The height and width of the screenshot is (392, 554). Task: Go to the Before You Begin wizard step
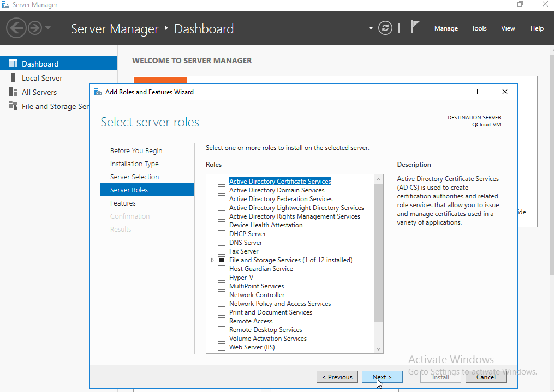pos(136,150)
